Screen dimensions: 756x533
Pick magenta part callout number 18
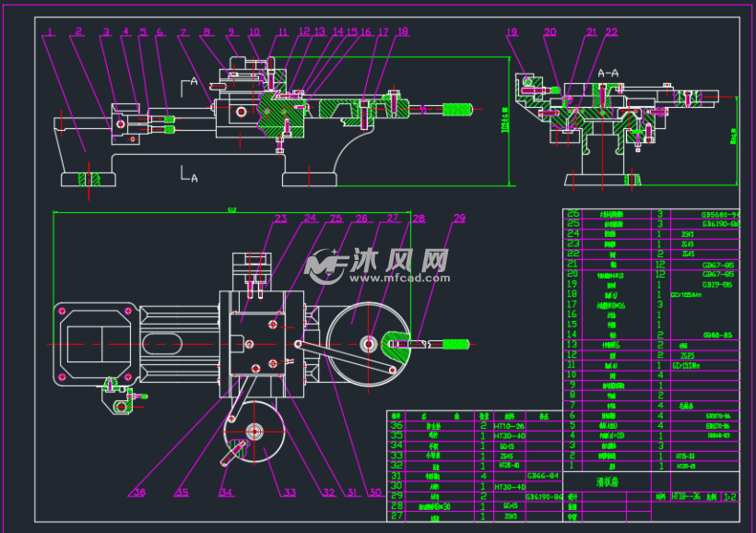click(403, 31)
